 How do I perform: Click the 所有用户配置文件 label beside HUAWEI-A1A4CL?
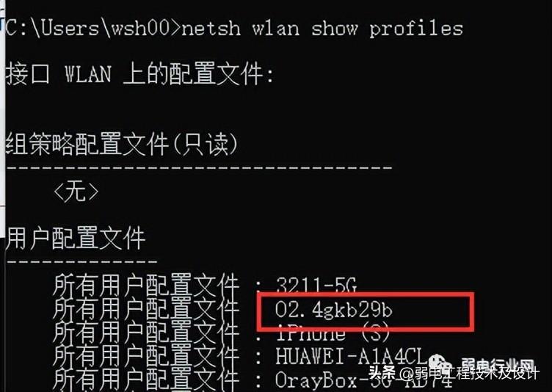[x=146, y=356]
